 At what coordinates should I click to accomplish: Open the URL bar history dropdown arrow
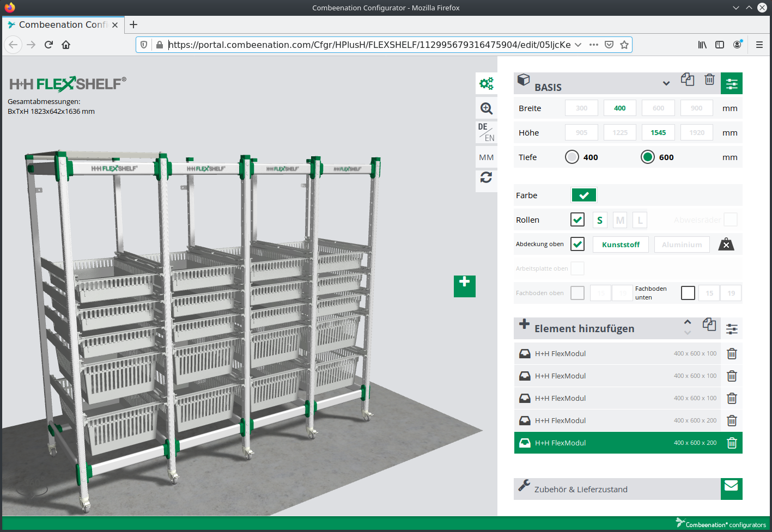(x=578, y=45)
